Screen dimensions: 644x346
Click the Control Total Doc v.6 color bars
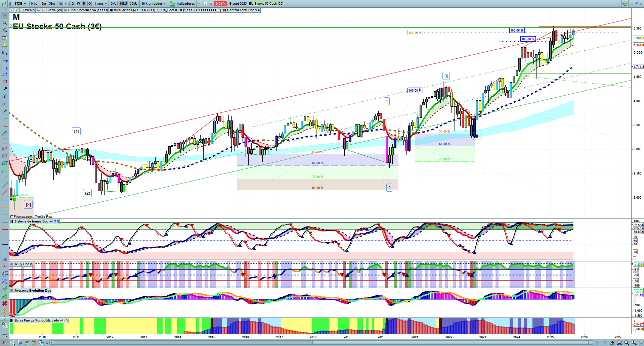pyautogui.click(x=224, y=10)
